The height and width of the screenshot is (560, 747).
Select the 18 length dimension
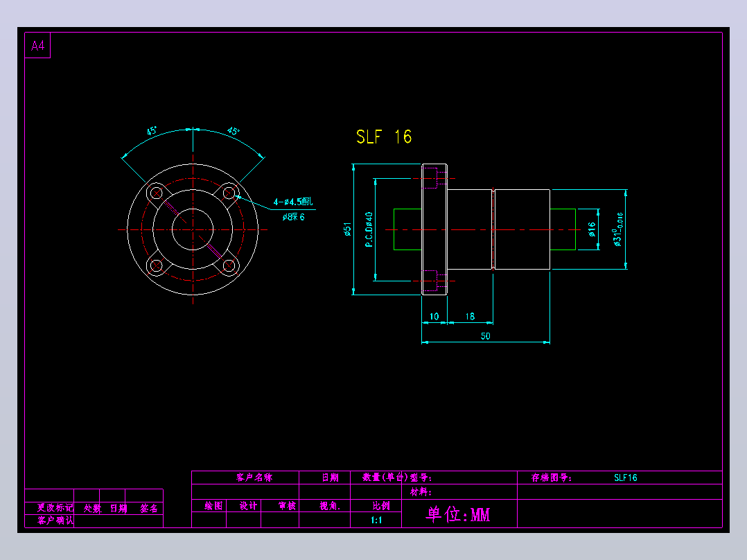tap(470, 317)
